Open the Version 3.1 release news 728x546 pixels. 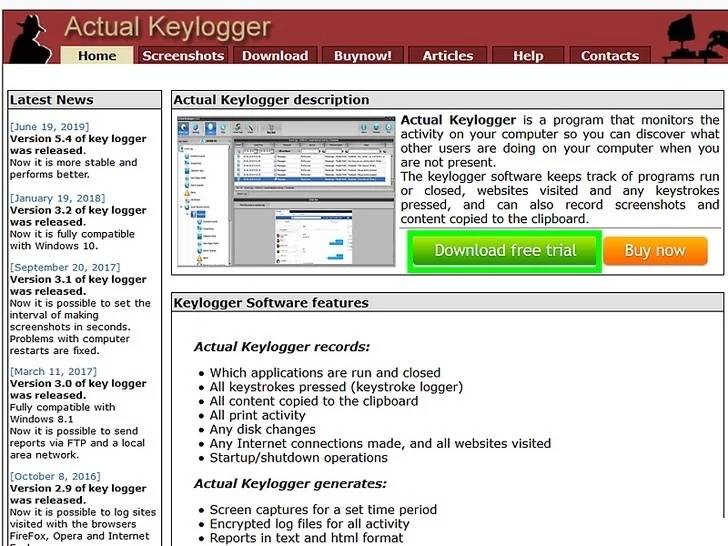pyautogui.click(x=78, y=285)
